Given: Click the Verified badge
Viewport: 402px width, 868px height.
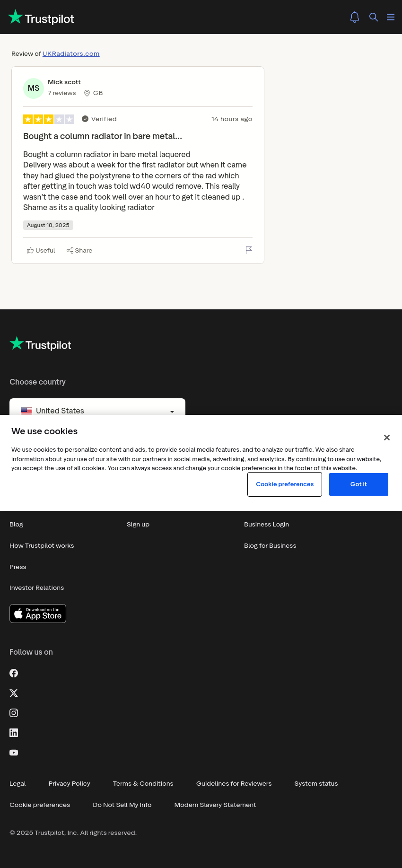Looking at the screenshot, I should tap(99, 119).
